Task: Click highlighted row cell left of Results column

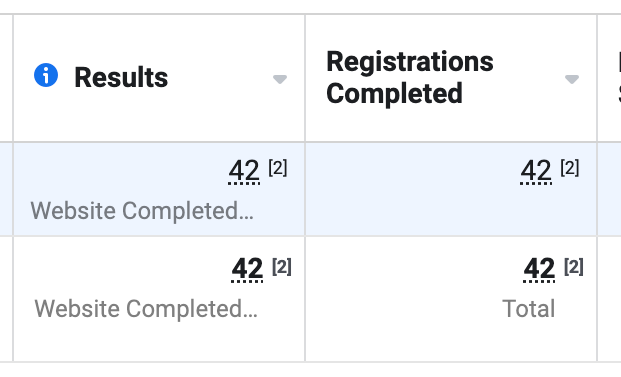Action: pyautogui.click(x=6, y=189)
